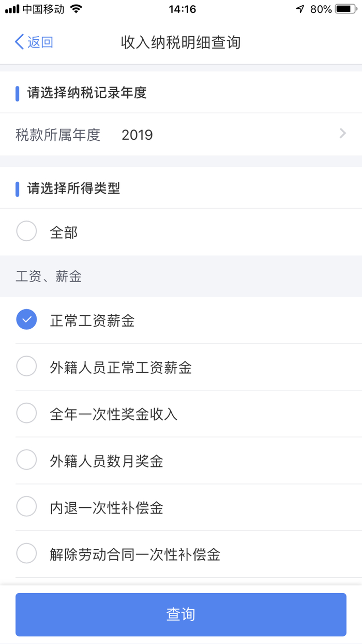This screenshot has height=644, width=362.
Task: Open the 税款所属年度 2019 selector
Action: [181, 135]
